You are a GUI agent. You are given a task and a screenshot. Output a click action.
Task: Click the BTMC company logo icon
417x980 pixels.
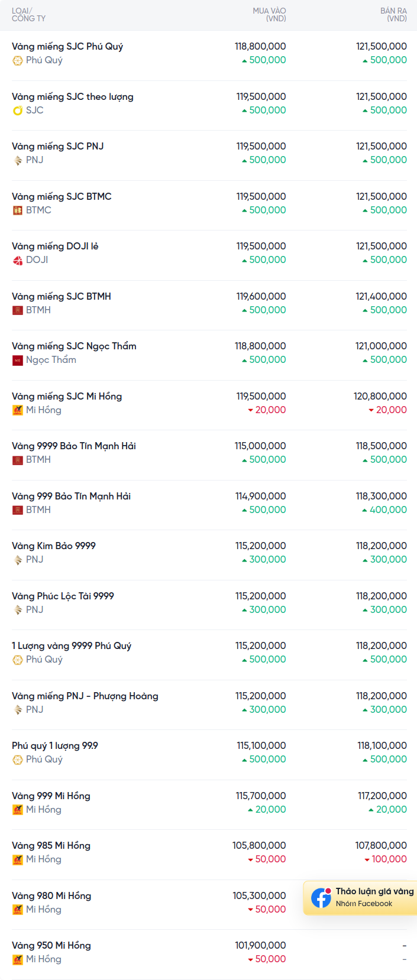(x=18, y=210)
